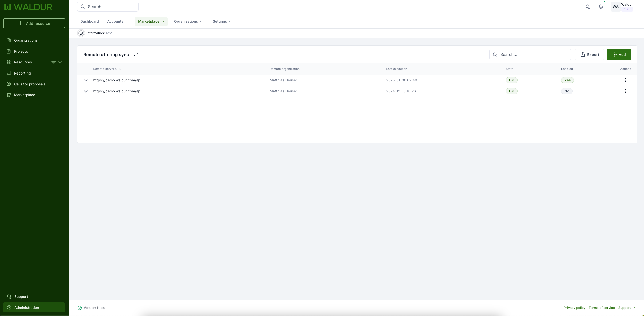Switch to the Dashboard tab
The width and height of the screenshot is (644, 316).
pos(89,21)
